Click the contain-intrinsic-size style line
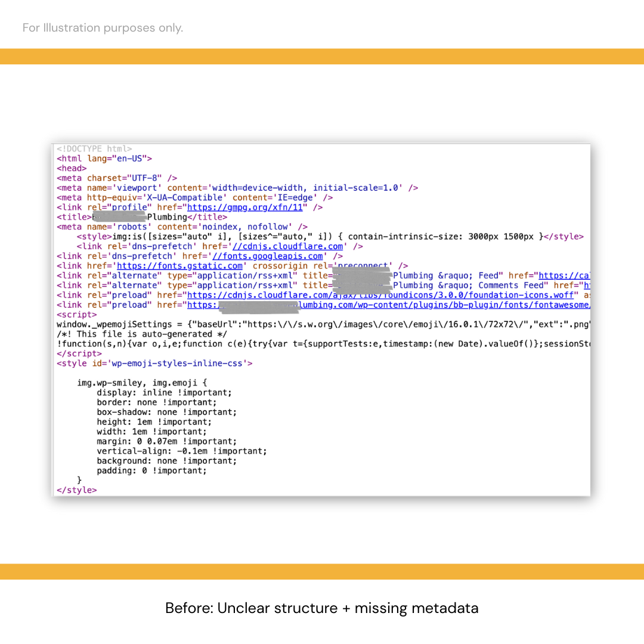This screenshot has height=644, width=644. pos(330,237)
